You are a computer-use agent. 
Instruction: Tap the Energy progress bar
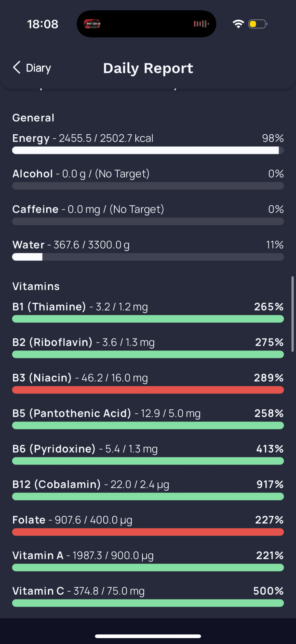point(148,150)
